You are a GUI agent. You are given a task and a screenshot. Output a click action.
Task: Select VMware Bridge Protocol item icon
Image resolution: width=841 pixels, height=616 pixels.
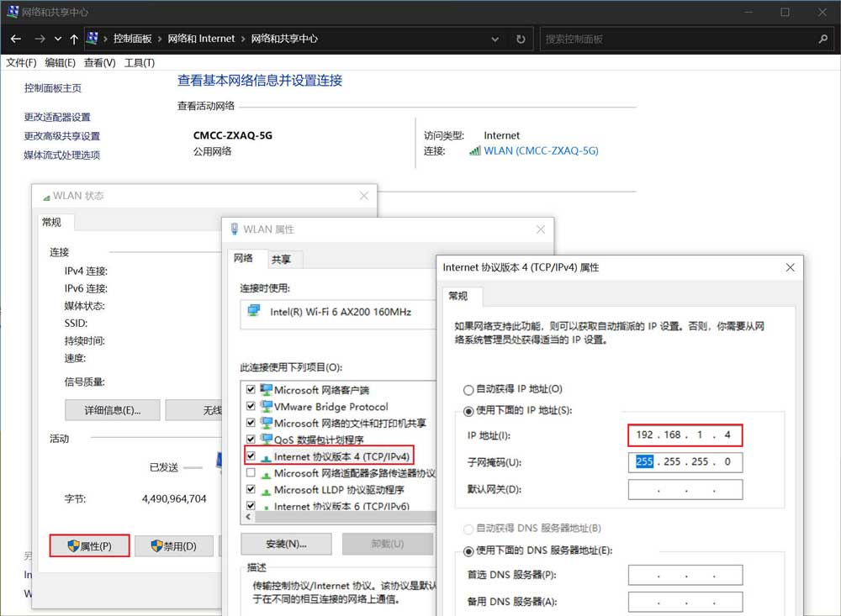point(266,407)
